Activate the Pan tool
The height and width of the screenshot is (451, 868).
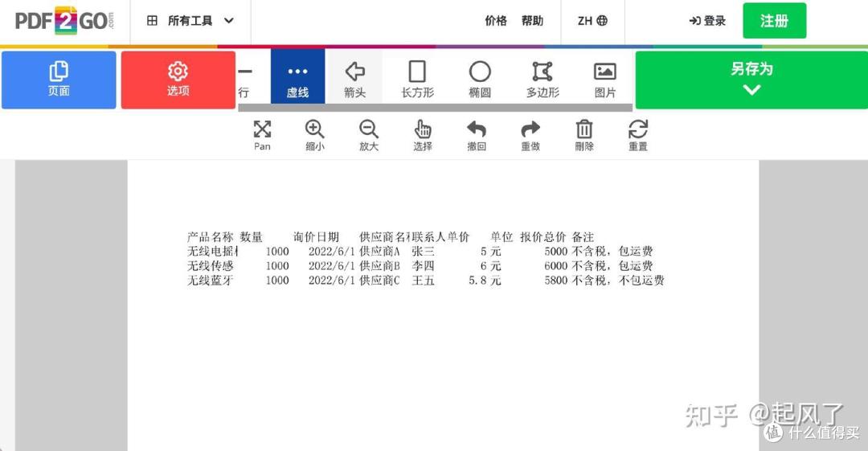click(x=262, y=135)
